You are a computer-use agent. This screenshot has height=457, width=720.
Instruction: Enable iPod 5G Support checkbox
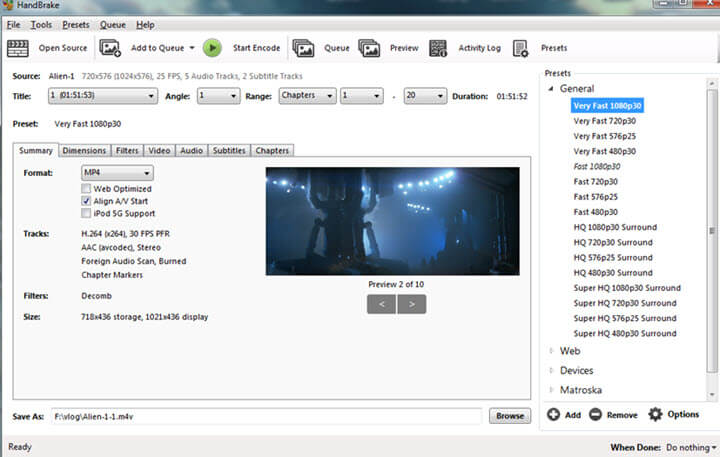click(86, 213)
